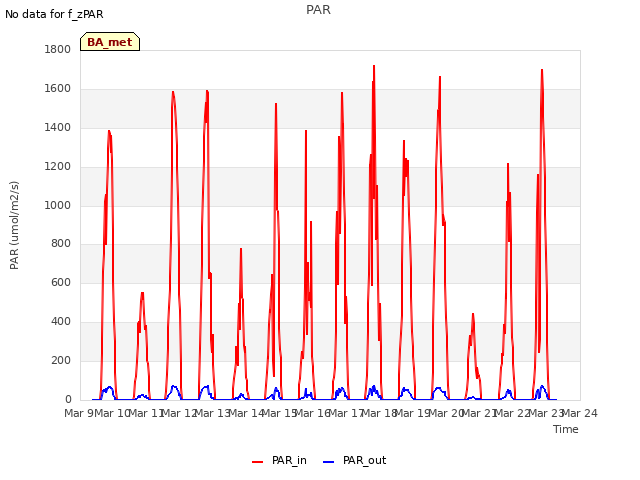This screenshot has width=640, height=480.
Task: Toggle the PAR_out legend entry
Action: tap(355, 460)
